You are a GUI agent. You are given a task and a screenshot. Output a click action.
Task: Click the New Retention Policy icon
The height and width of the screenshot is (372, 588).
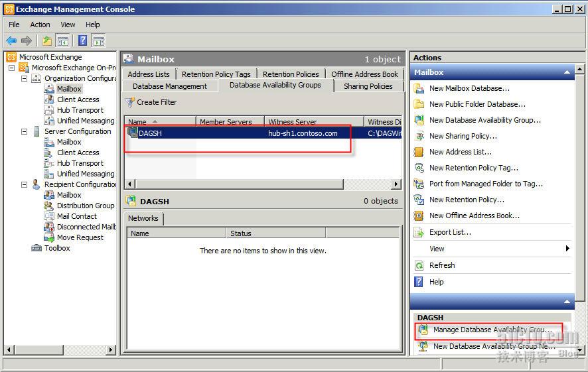(x=419, y=200)
